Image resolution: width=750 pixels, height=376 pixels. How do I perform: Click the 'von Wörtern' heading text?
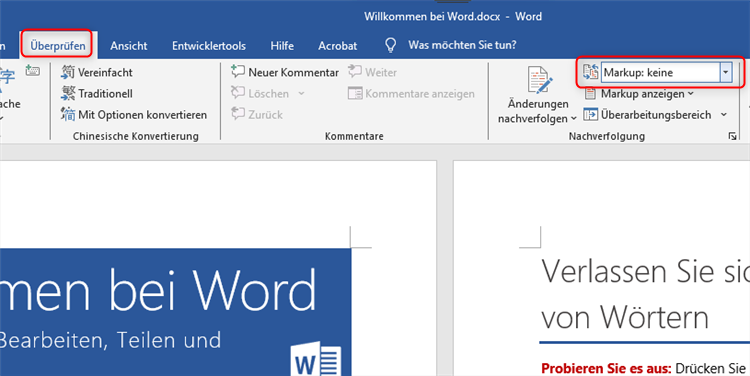(625, 317)
